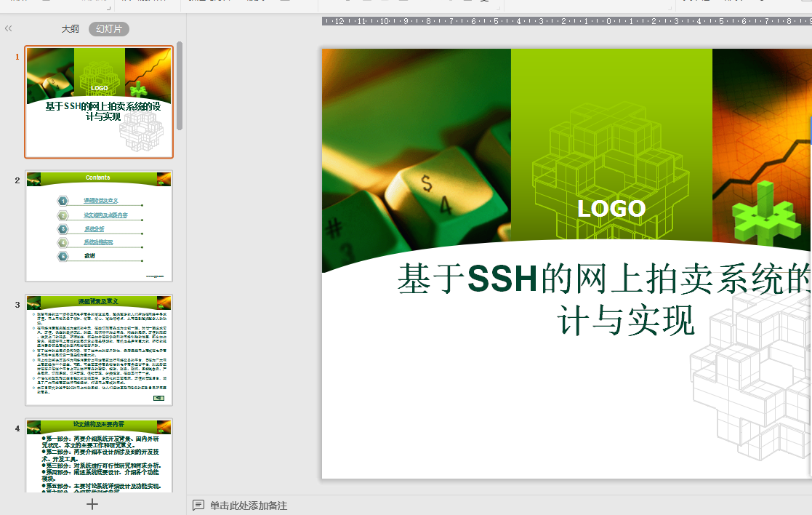Image resolution: width=812 pixels, height=515 pixels.
Task: Click slide number 2 label in panel
Action: pyautogui.click(x=17, y=180)
